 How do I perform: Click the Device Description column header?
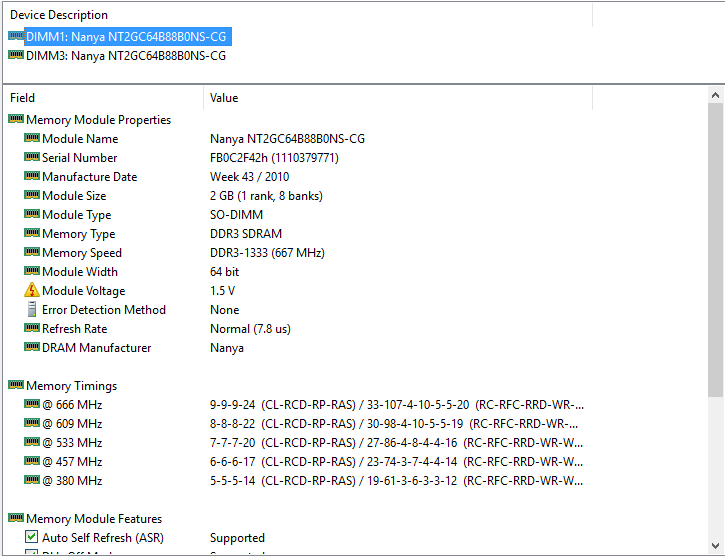click(x=298, y=15)
